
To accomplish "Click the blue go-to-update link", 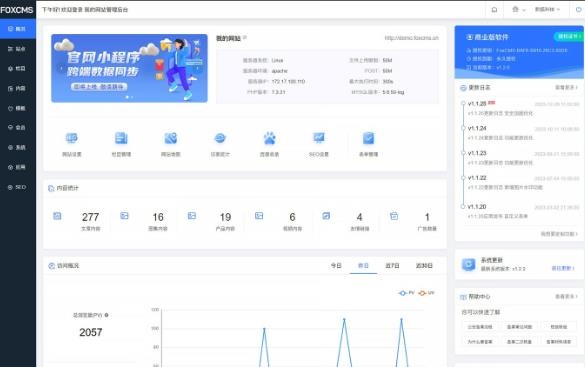I will pyautogui.click(x=563, y=268).
